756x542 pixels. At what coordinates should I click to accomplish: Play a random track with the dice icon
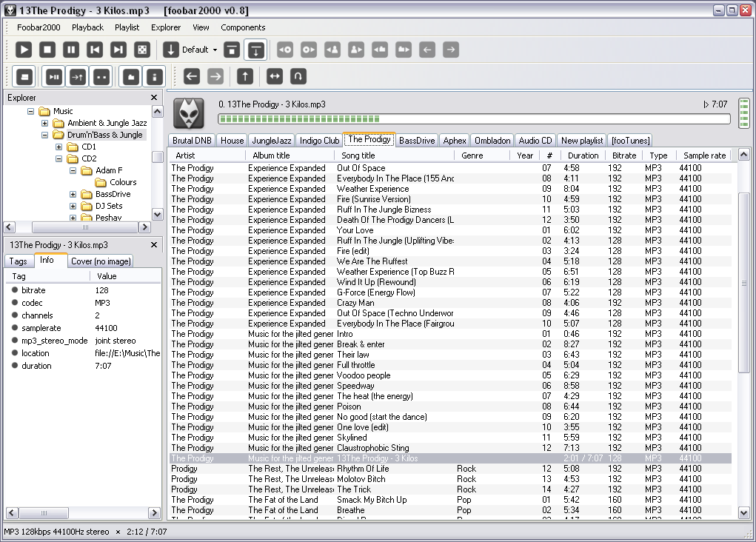point(142,50)
